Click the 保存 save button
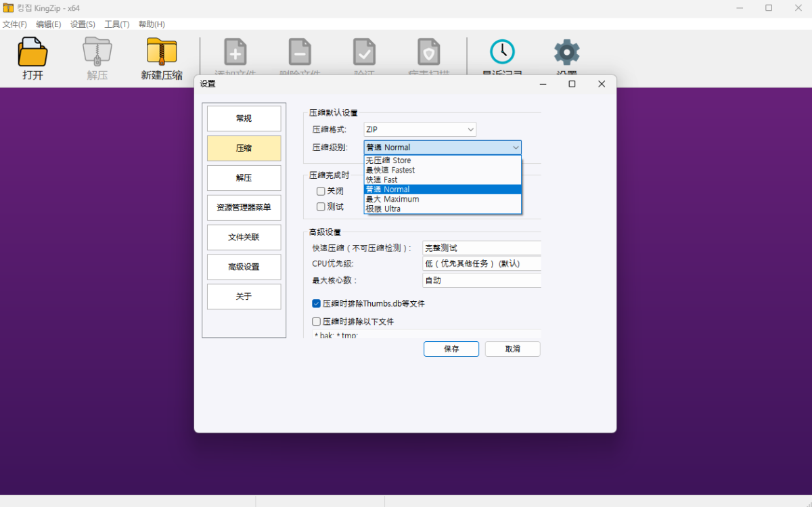 click(451, 349)
